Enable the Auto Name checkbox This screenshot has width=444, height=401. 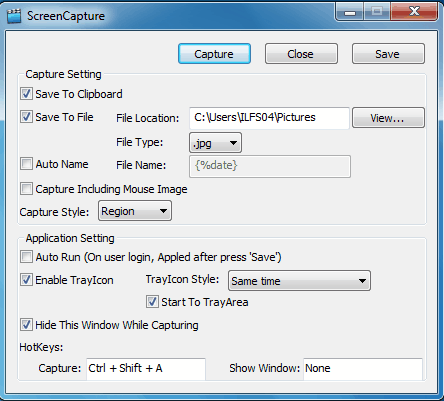[x=26, y=164]
